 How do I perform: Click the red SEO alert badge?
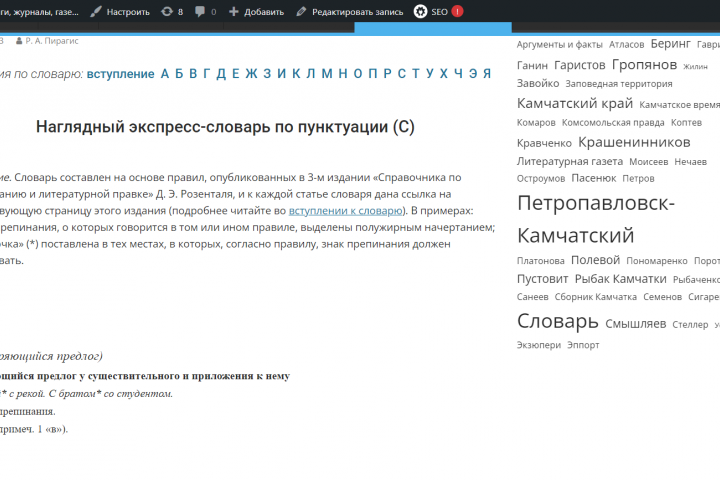[457, 11]
